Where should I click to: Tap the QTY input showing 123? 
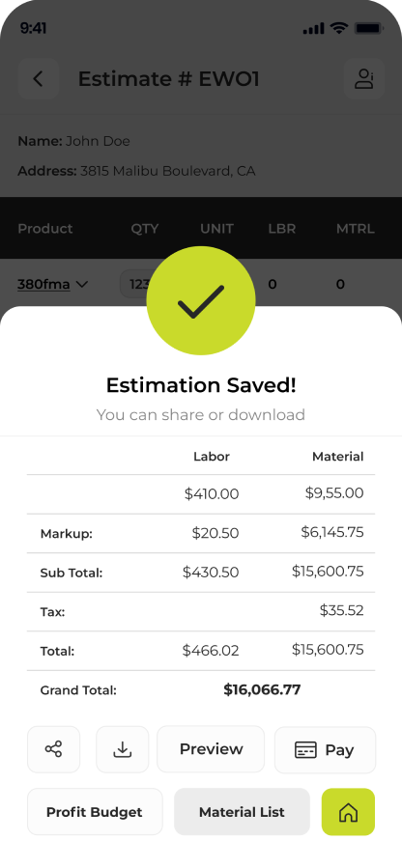pos(135,285)
